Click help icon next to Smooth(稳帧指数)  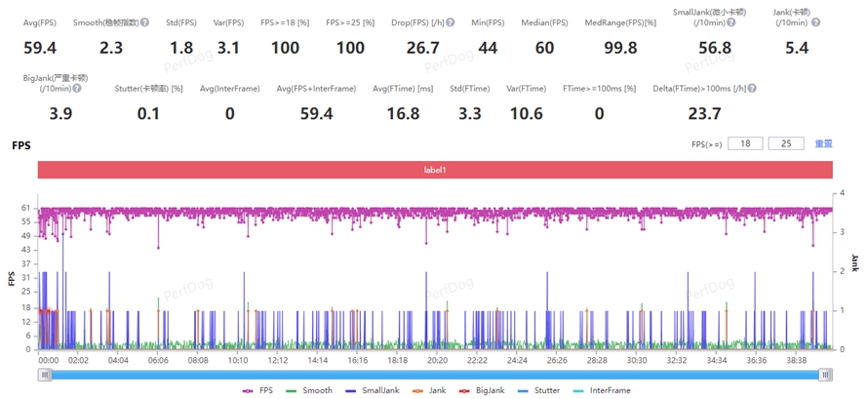pyautogui.click(x=145, y=21)
